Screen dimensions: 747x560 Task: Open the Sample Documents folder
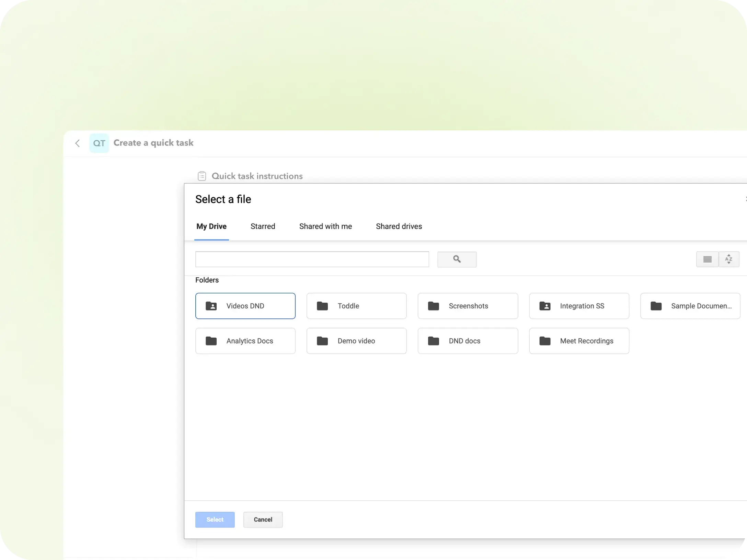coord(690,306)
